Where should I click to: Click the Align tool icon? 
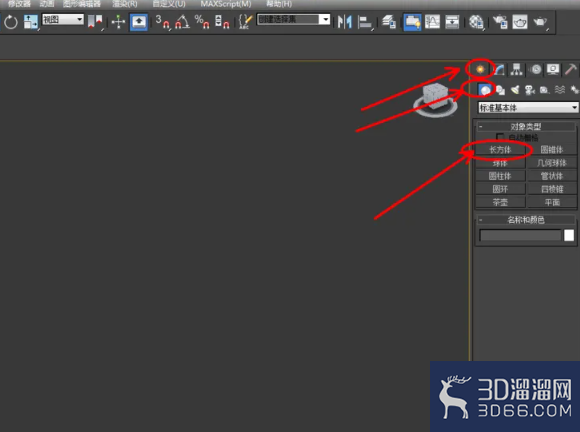pos(365,22)
